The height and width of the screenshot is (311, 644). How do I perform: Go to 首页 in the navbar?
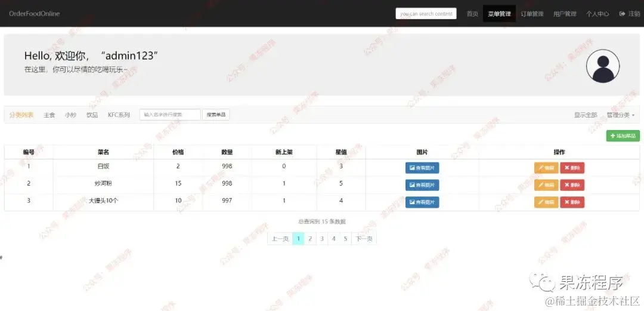coord(472,14)
